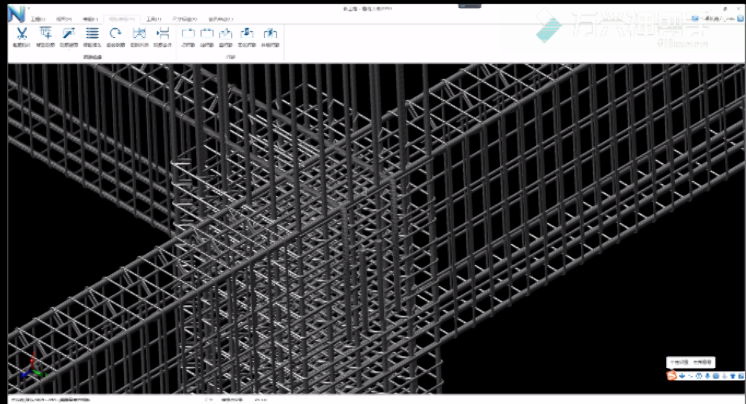Click the third box icon with up arrow

226,34
